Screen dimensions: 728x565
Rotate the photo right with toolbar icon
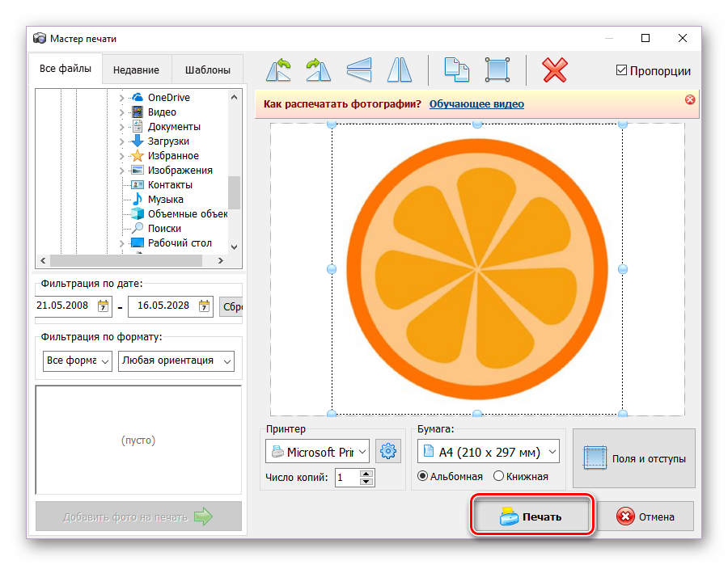pos(318,70)
